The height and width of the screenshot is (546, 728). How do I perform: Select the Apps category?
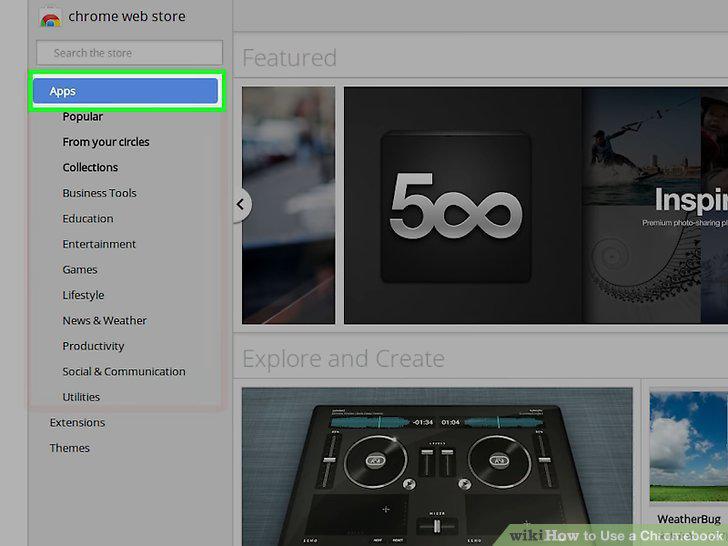click(x=125, y=91)
